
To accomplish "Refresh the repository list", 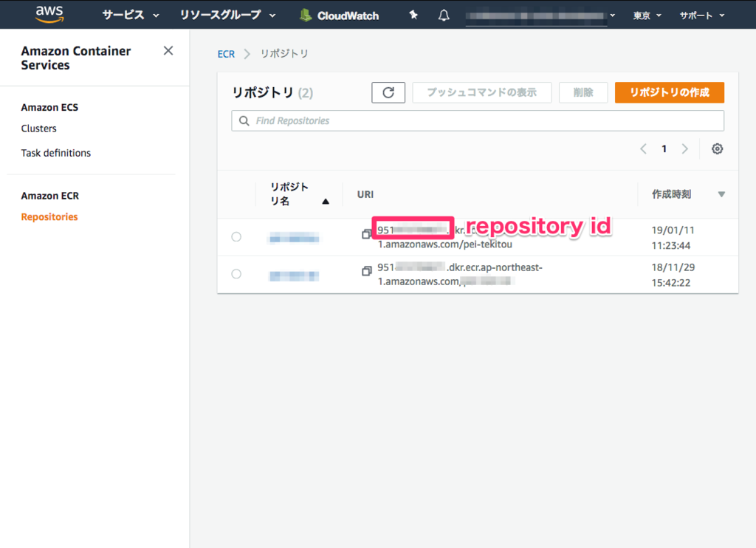I will [x=388, y=92].
